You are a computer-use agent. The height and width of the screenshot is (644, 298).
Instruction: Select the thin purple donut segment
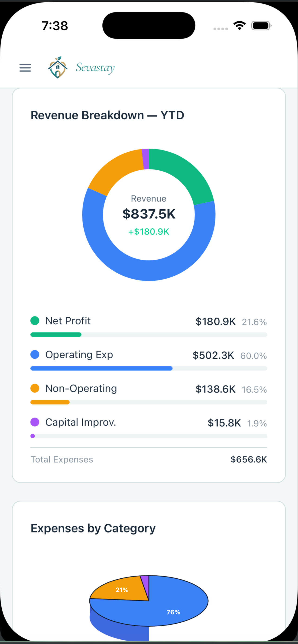coord(146,159)
